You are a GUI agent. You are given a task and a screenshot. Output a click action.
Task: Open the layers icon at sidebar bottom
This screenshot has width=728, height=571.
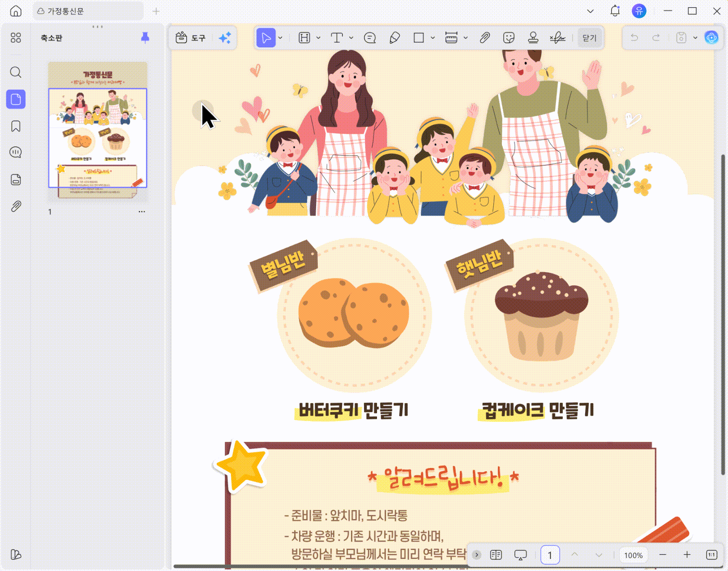click(x=16, y=554)
